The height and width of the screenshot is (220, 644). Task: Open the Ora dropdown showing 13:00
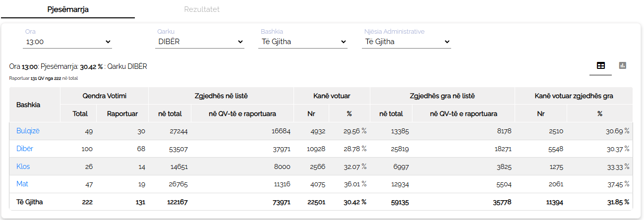click(68, 42)
